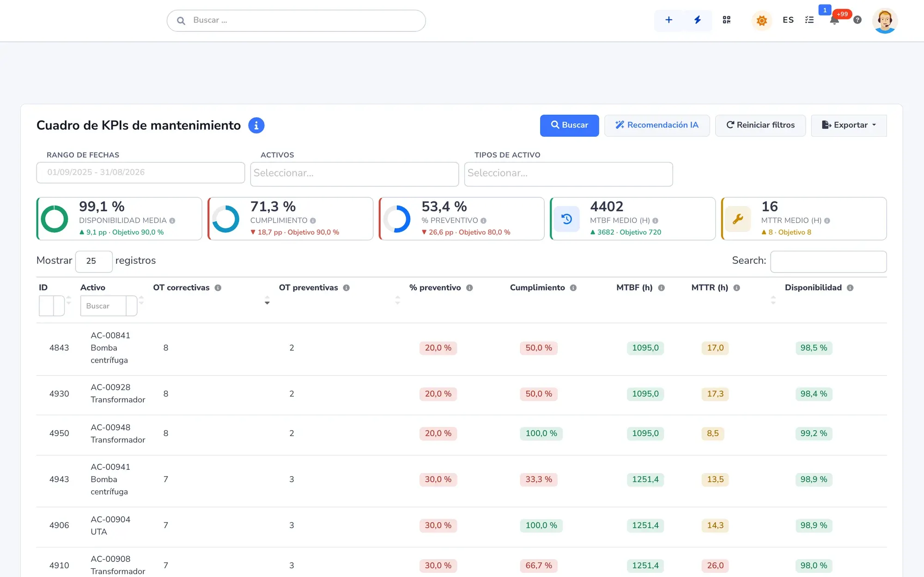Select asset text AC-00841 Bomba centrífuga
The height and width of the screenshot is (577, 924).
coord(110,348)
